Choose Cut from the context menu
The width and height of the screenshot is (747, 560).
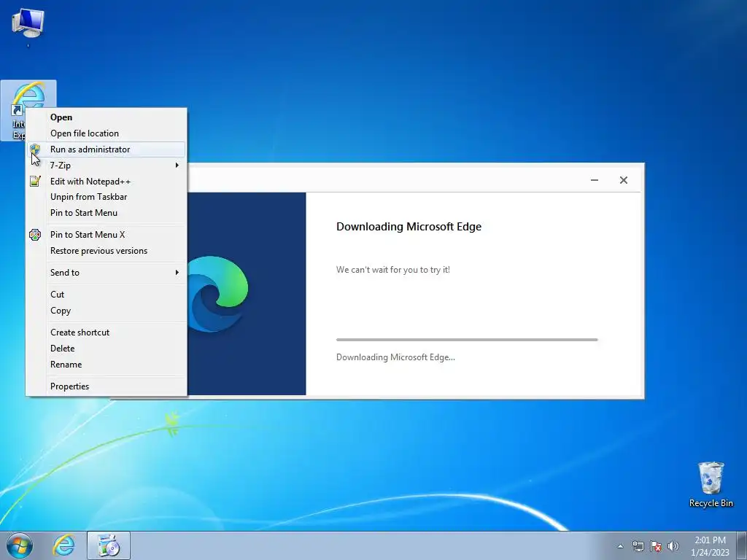coord(107,295)
